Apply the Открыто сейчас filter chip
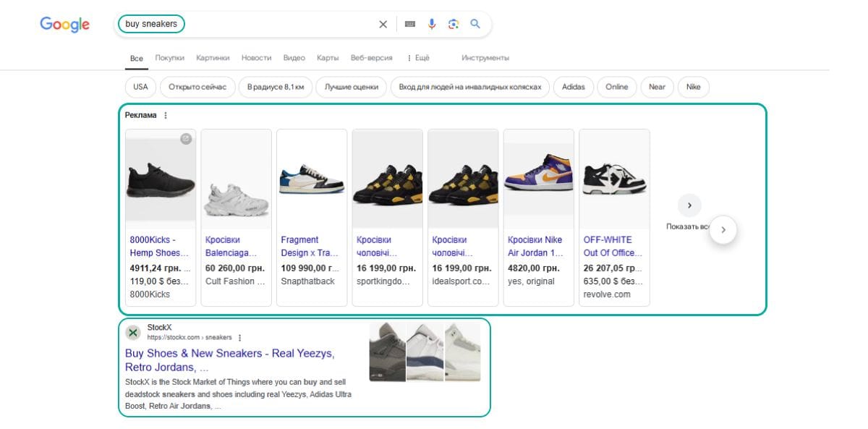868x429 pixels. (197, 87)
